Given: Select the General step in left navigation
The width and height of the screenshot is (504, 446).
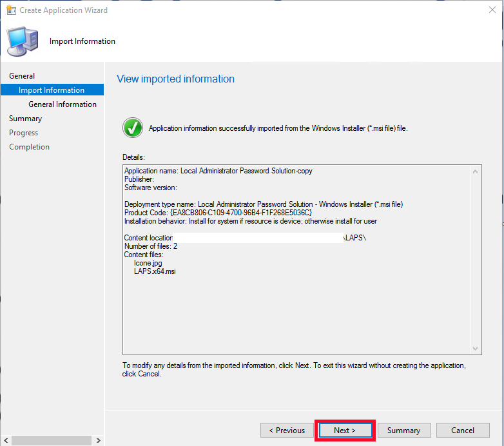Looking at the screenshot, I should tap(22, 76).
